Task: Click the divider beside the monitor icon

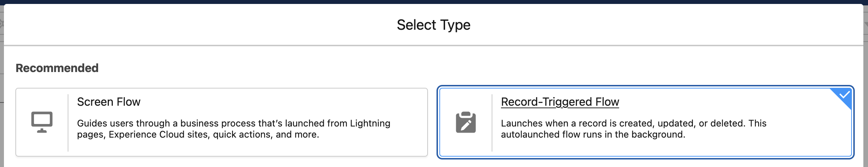Action: 68,123
